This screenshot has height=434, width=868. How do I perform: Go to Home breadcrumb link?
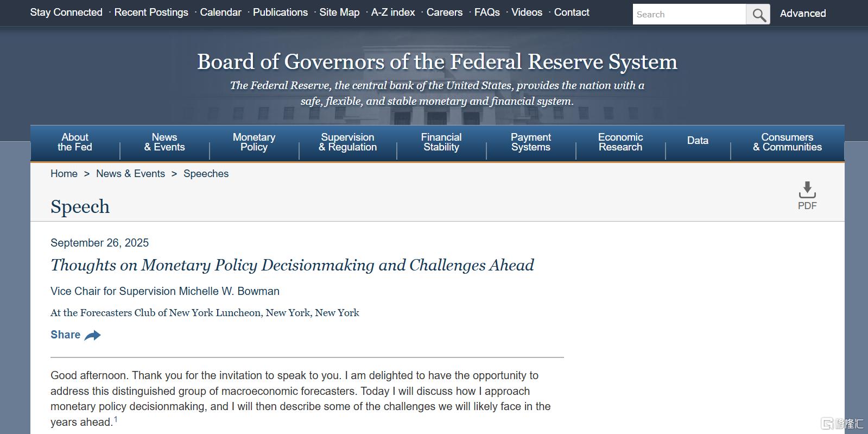point(64,174)
